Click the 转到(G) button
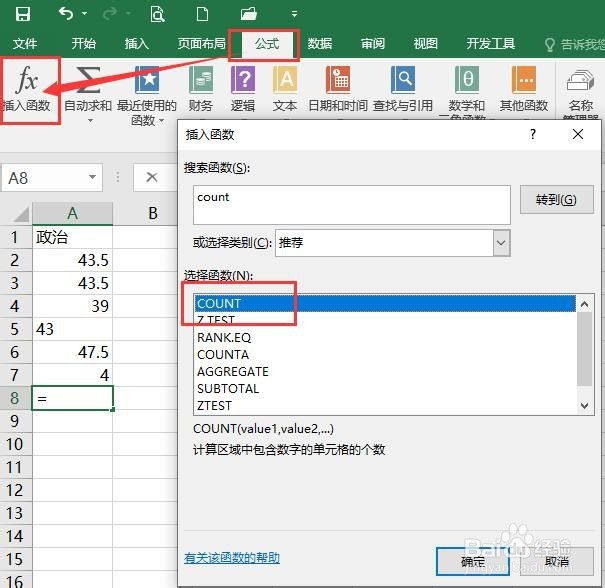 point(556,199)
